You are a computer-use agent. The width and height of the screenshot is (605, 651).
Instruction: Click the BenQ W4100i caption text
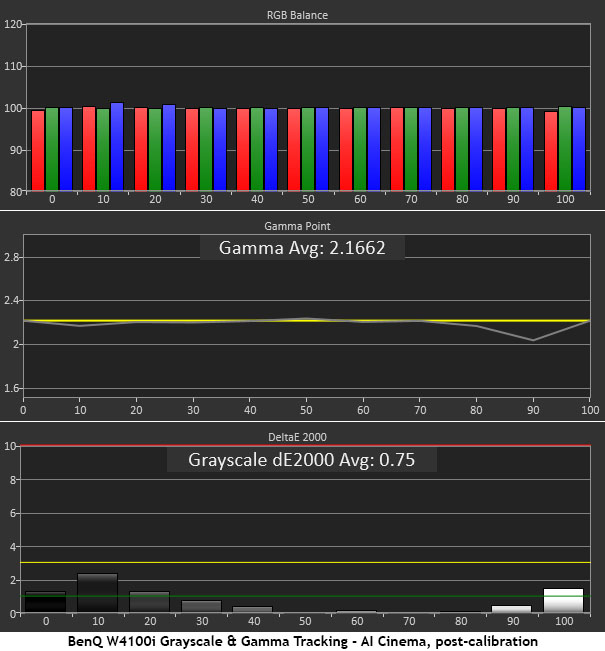point(302,641)
